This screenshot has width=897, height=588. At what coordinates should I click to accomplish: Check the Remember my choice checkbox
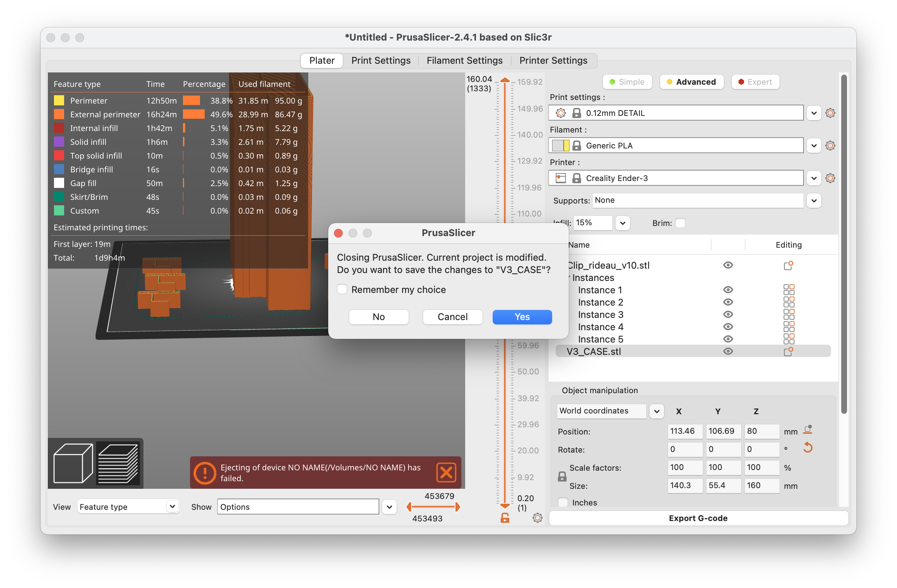(x=342, y=289)
